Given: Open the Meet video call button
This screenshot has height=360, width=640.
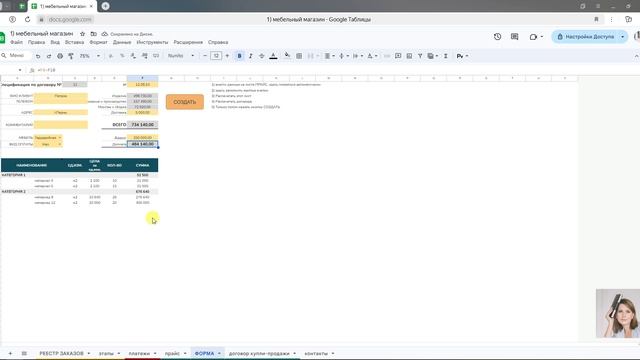Looking at the screenshot, I should 536,37.
